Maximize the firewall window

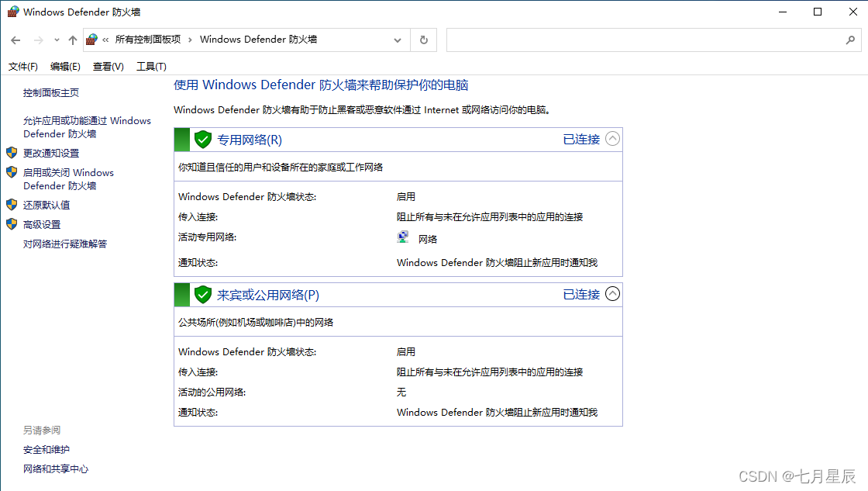(818, 12)
